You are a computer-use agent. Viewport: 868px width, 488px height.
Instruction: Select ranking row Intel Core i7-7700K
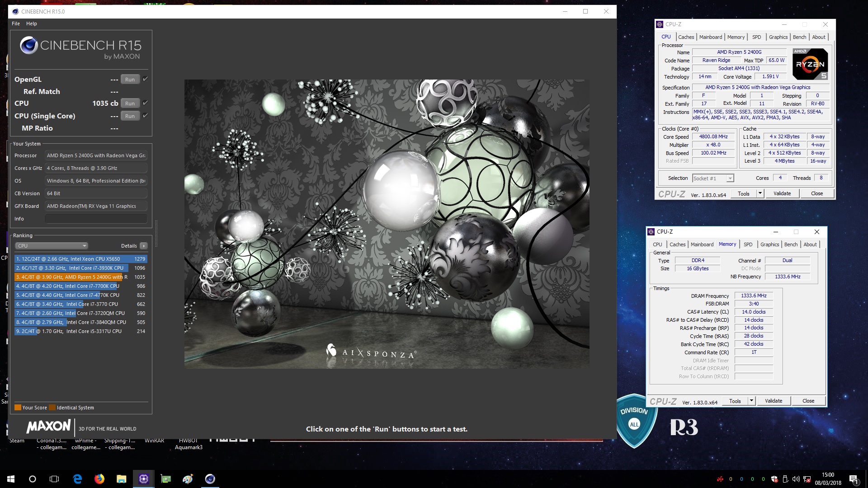coord(81,286)
